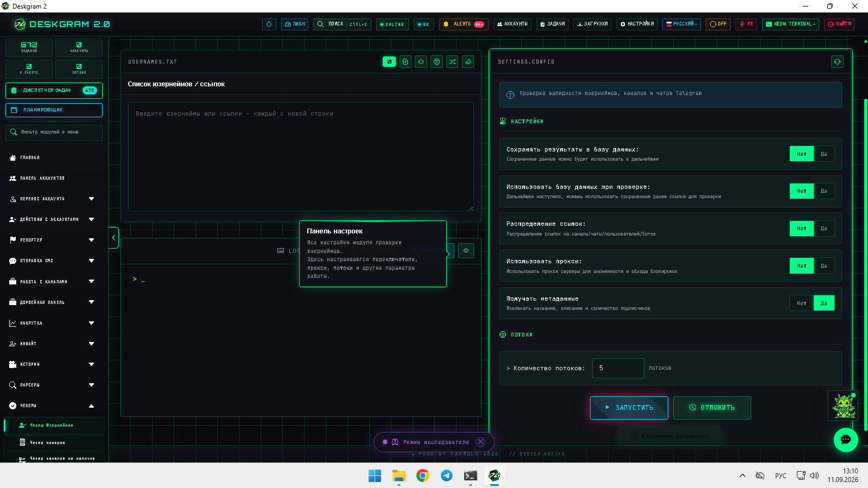Open the green chat bubble
Image resolution: width=868 pixels, height=488 pixels.
pos(846,440)
